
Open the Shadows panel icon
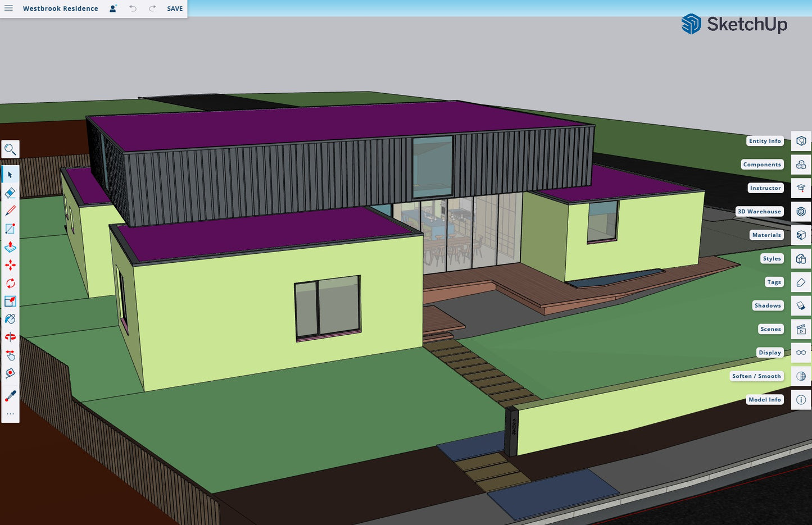(801, 305)
